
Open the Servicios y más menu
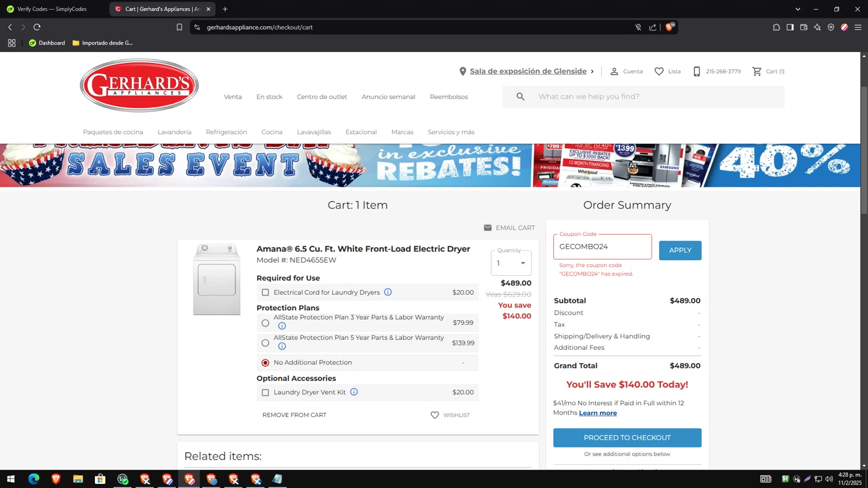tap(451, 132)
